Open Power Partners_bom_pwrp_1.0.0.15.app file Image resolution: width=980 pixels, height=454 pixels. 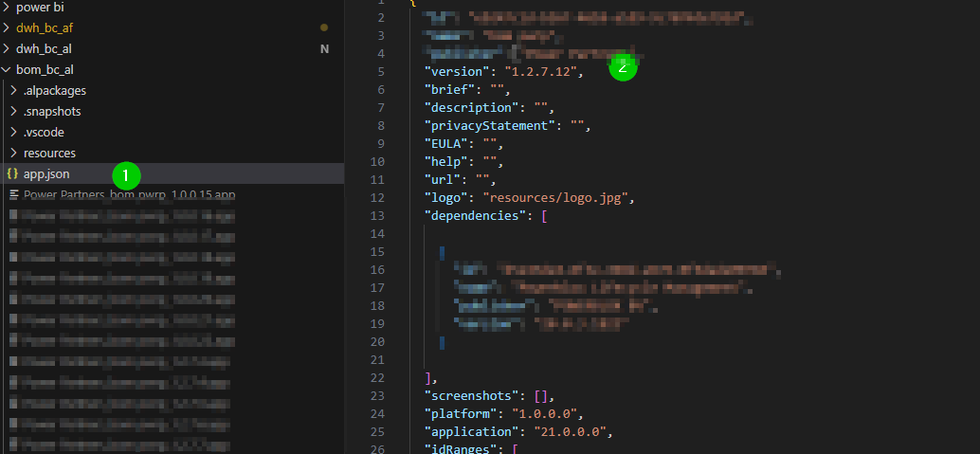(x=130, y=194)
